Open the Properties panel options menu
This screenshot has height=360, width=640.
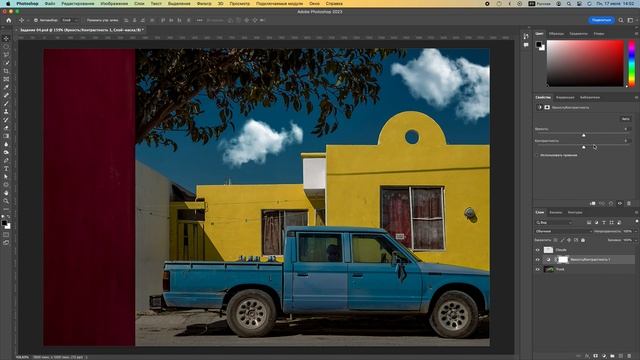[636, 97]
